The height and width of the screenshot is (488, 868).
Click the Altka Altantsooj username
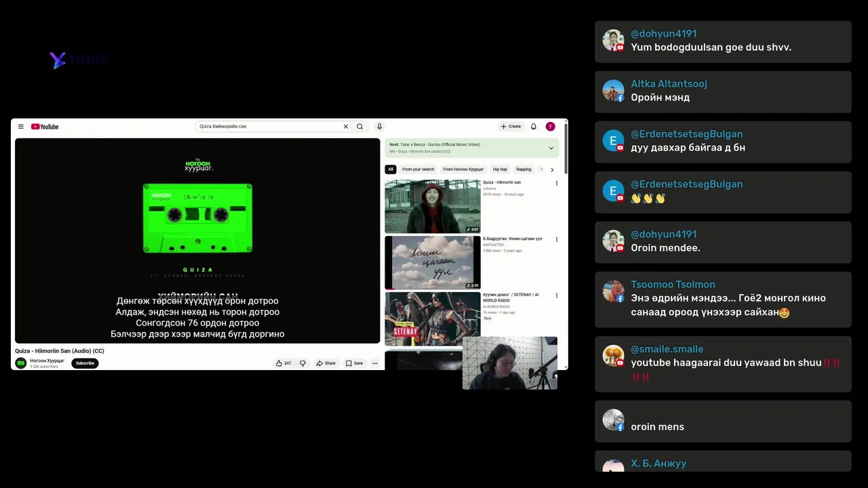[x=669, y=84]
